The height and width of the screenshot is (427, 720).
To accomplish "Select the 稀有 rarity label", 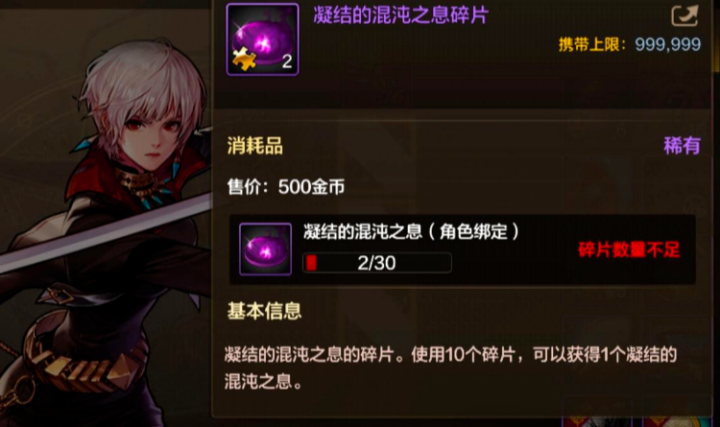I will [682, 146].
